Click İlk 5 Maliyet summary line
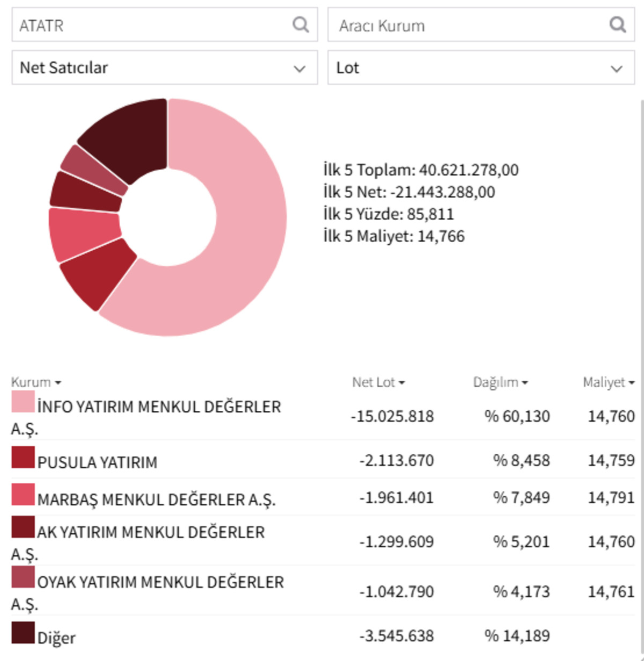Viewport: 644px width, 661px height. [x=394, y=236]
